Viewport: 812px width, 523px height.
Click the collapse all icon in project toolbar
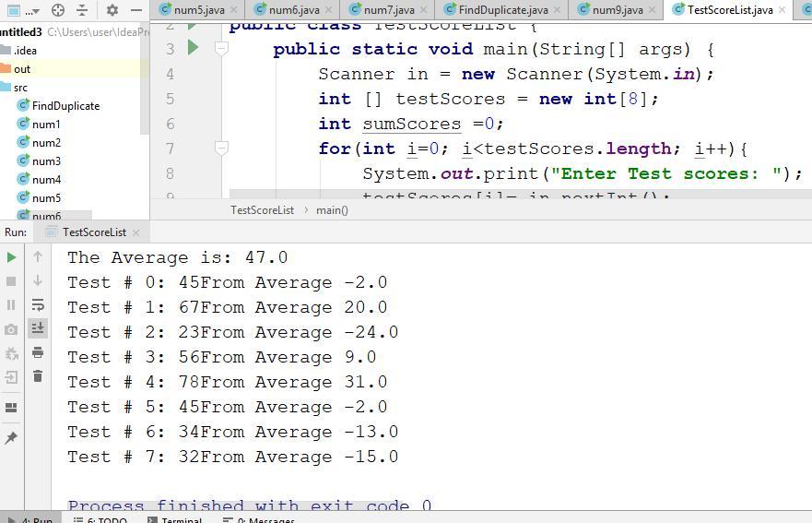tap(82, 10)
